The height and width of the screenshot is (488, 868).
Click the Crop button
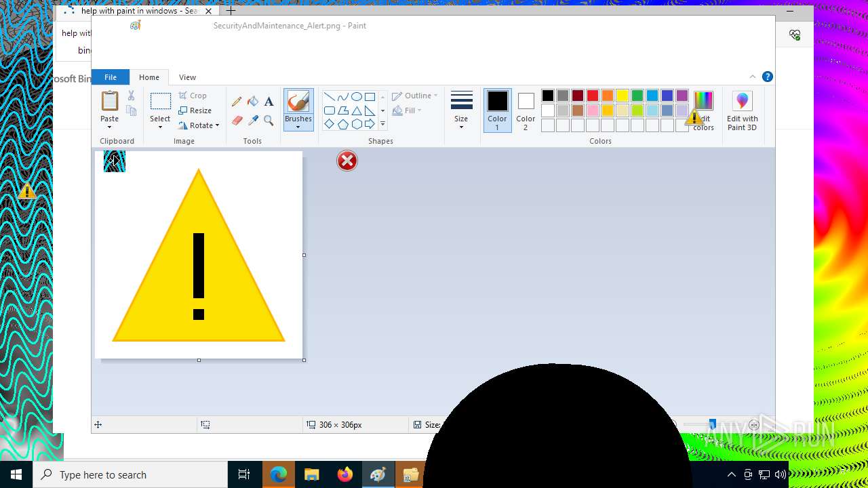[x=193, y=96]
